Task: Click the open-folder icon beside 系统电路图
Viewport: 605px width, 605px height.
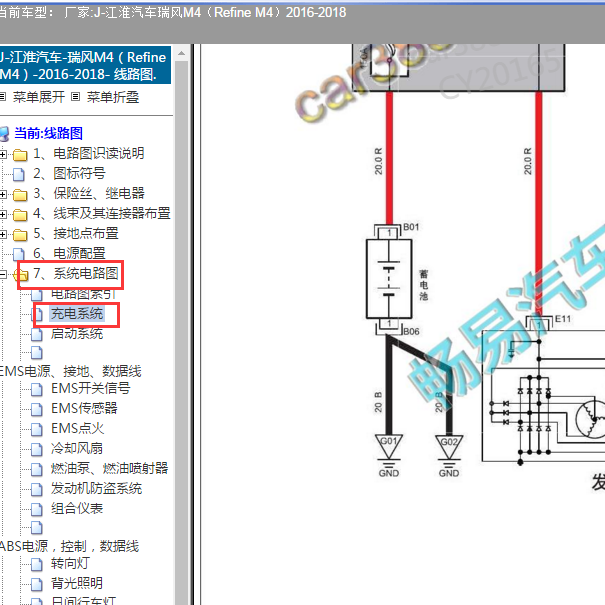Action: 20,275
